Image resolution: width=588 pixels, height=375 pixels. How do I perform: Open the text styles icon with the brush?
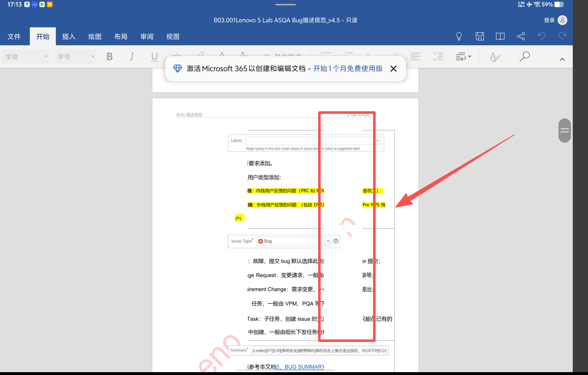495,57
